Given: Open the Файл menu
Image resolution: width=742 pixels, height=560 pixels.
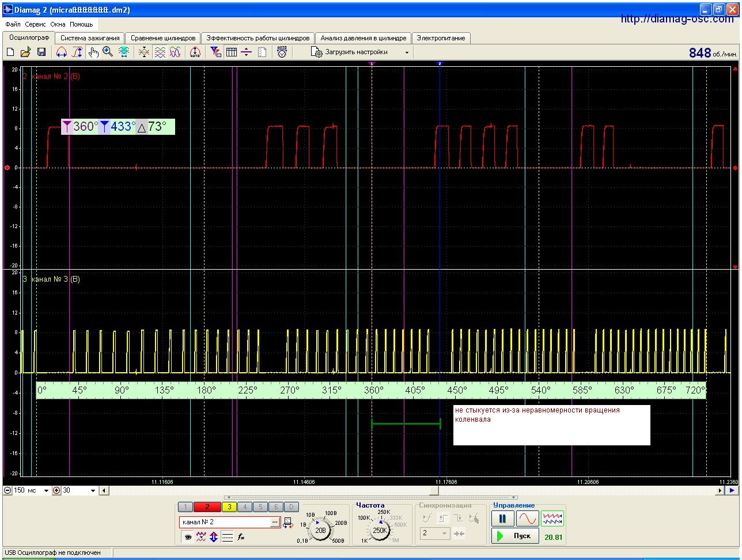Looking at the screenshot, I should (x=13, y=25).
